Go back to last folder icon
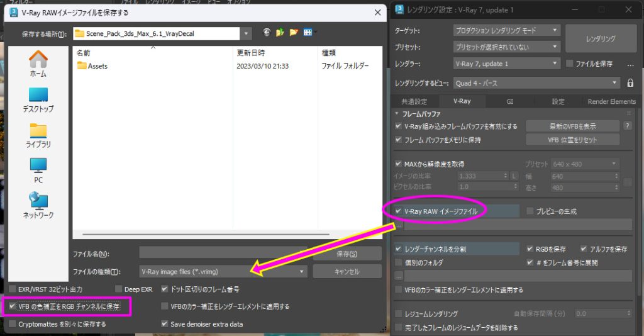Screen dimensions: 644x336 267,33
